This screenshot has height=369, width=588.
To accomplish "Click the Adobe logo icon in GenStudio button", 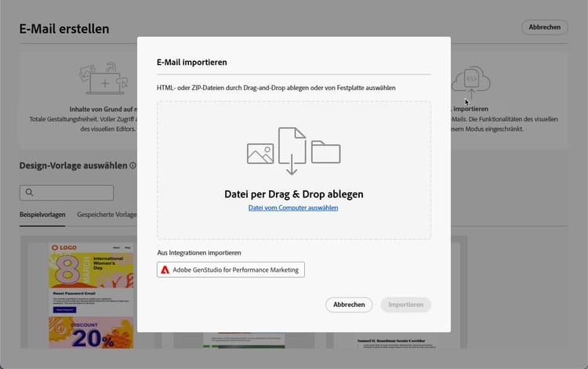I will pos(165,270).
